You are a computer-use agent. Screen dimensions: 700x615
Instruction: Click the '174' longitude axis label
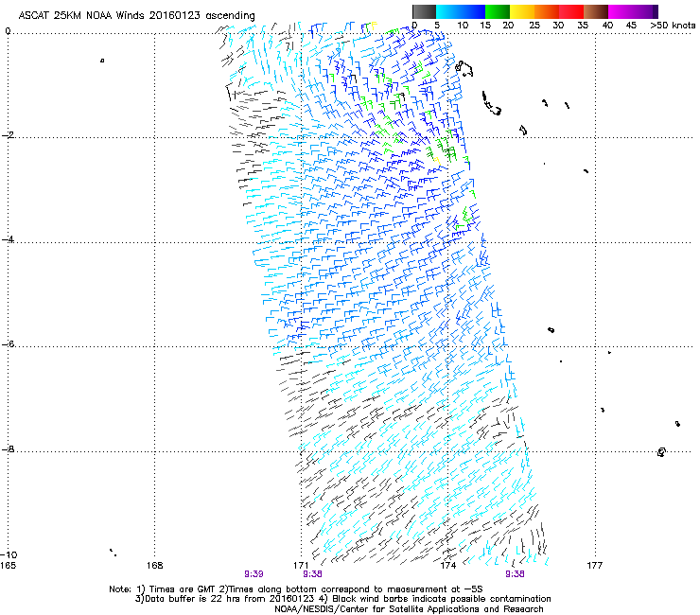click(448, 566)
